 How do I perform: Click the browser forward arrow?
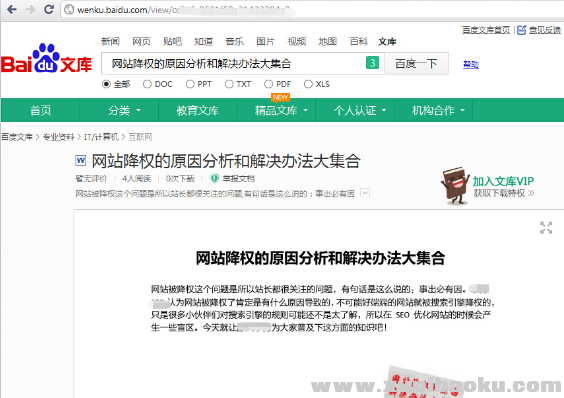31,9
